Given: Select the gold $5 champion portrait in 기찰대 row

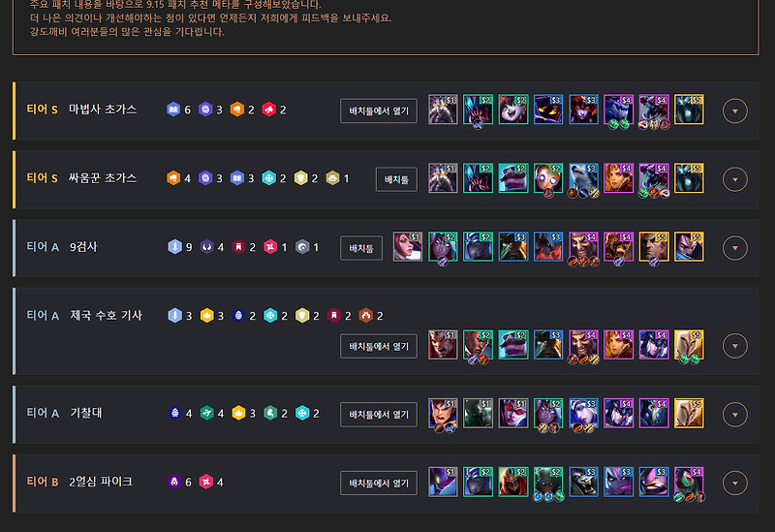Looking at the screenshot, I should tap(689, 414).
